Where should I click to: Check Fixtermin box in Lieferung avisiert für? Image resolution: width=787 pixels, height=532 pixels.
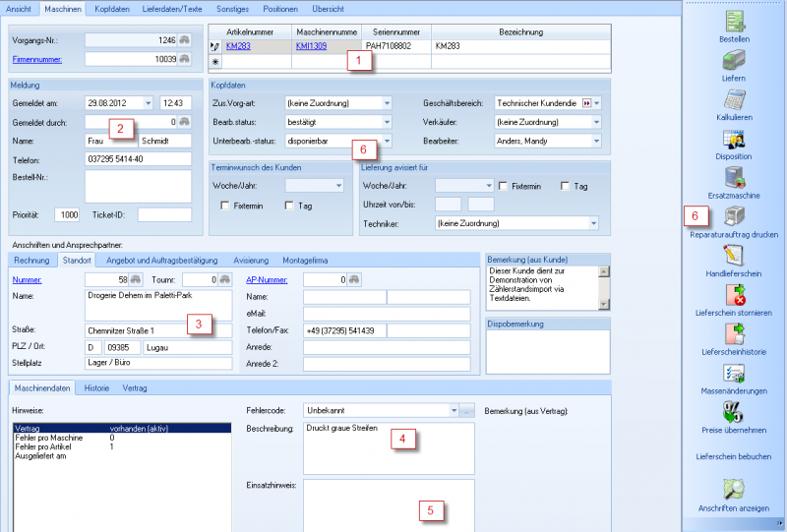(x=503, y=185)
